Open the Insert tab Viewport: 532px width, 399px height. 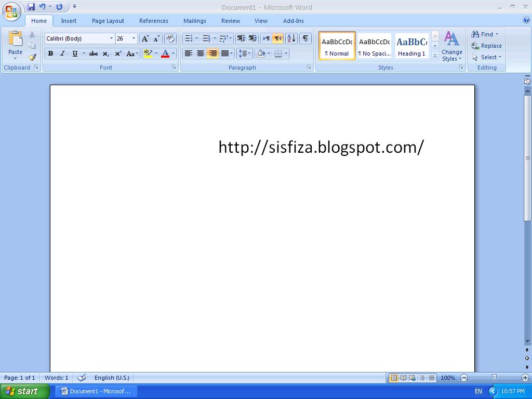pos(69,21)
